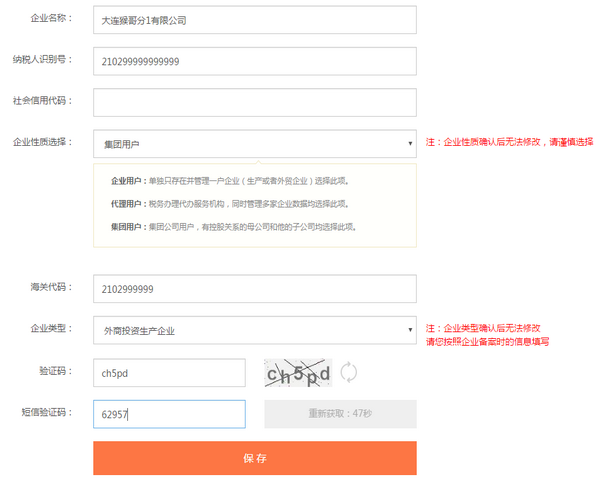Select the empty 社会信用代码 input box
Screen dimensions: 600x480
click(x=254, y=103)
